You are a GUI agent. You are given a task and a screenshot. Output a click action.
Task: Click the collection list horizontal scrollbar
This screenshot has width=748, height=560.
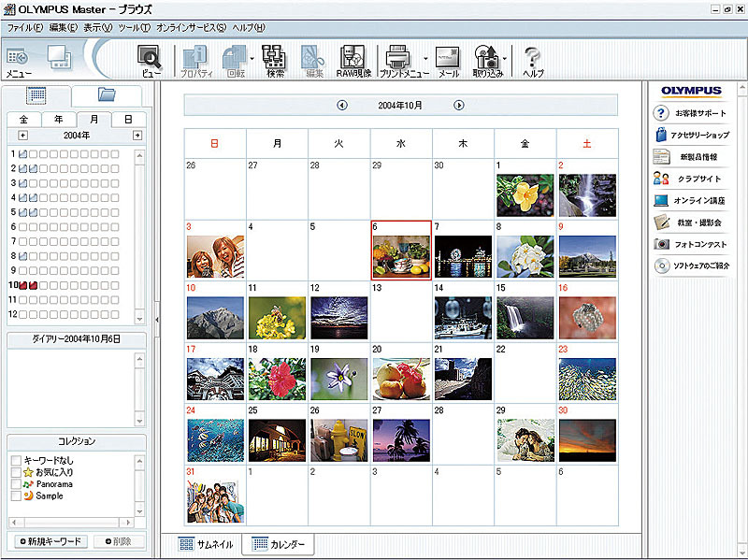(71, 523)
